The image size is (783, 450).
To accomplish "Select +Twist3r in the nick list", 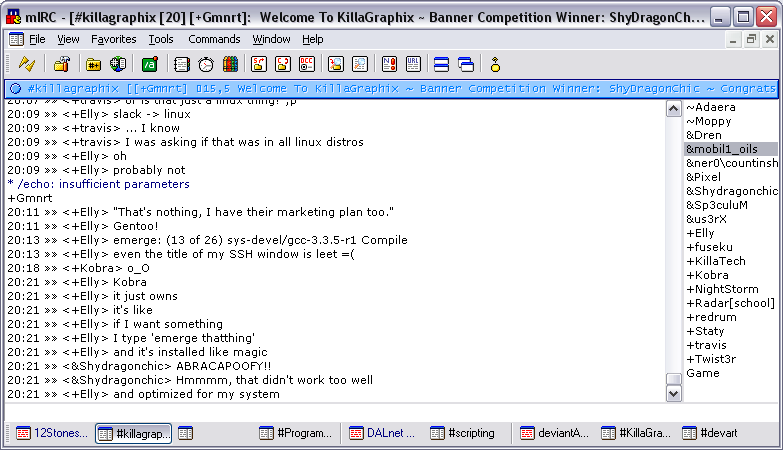I will 711,359.
